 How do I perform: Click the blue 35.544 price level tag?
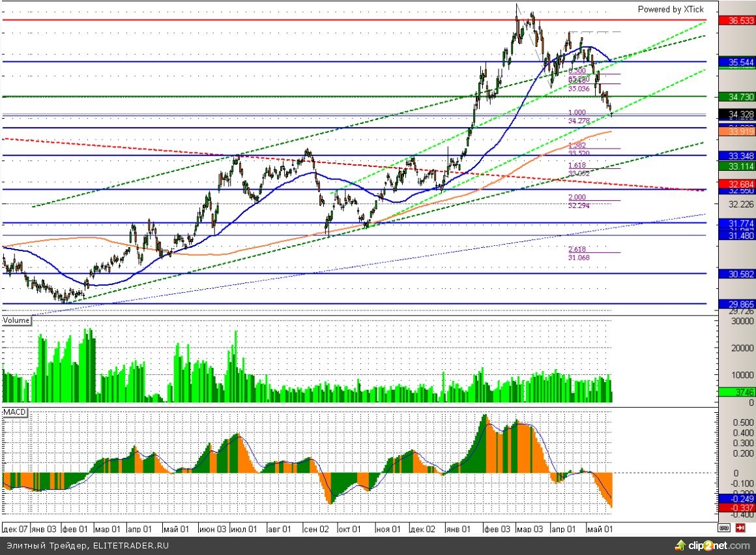coord(736,63)
